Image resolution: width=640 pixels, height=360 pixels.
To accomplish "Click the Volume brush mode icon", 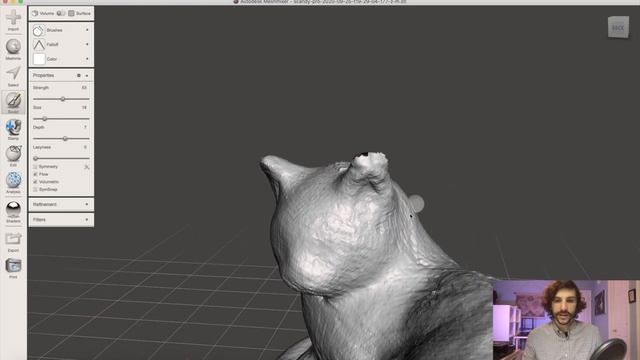I will click(x=35, y=13).
